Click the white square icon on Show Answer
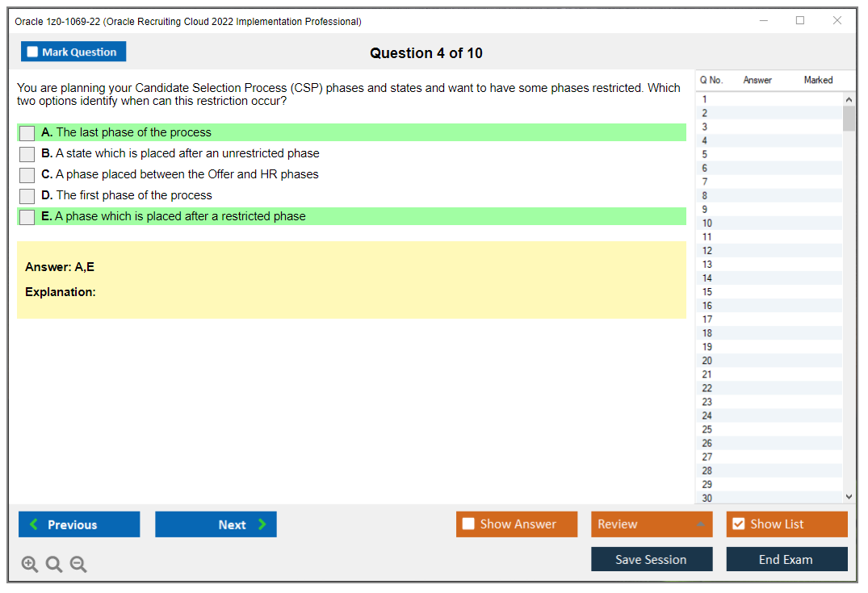The width and height of the screenshot is (868, 593). tap(468, 524)
